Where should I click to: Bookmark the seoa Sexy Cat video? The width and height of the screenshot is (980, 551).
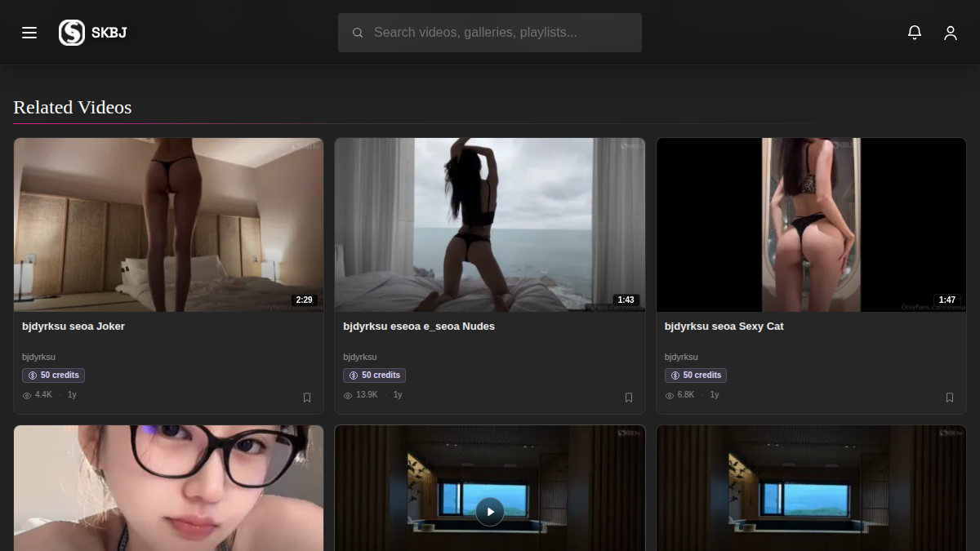pos(950,398)
